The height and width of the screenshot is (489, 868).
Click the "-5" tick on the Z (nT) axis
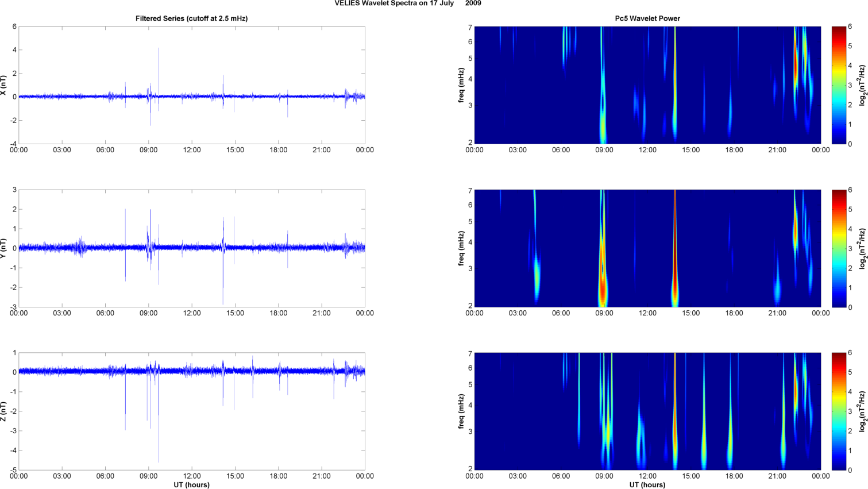click(13, 470)
